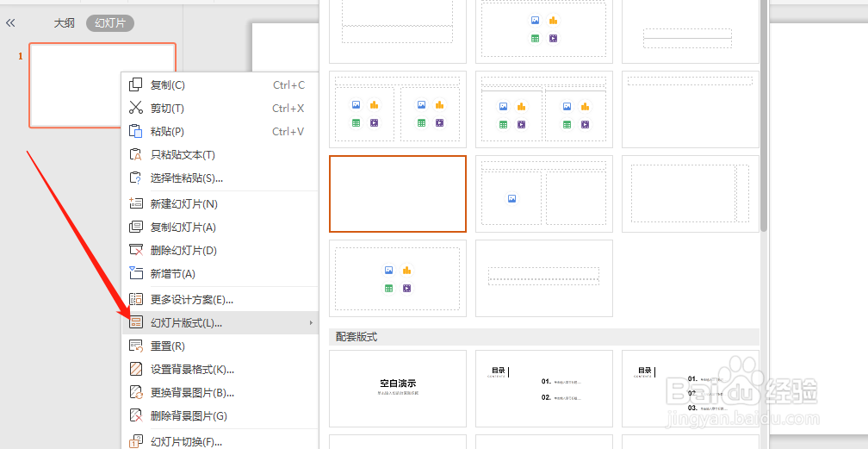Image resolution: width=868 pixels, height=449 pixels.
Task: Select slide 1 thumbnail in panel
Action: pos(102,85)
